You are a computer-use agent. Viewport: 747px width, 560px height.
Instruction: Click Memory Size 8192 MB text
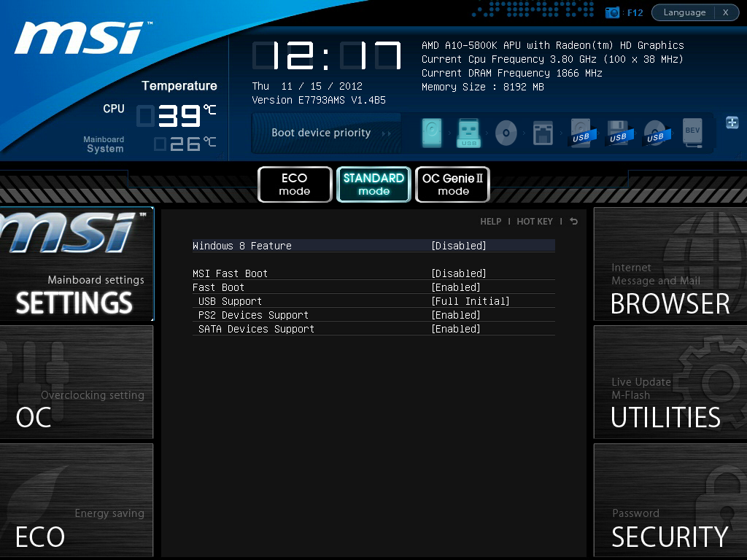coord(483,87)
